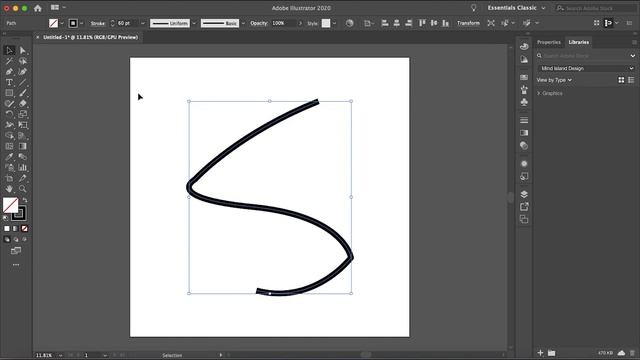Open the Mind Island Design library dropdown
Viewport: 640px width, 360px height.
point(586,68)
